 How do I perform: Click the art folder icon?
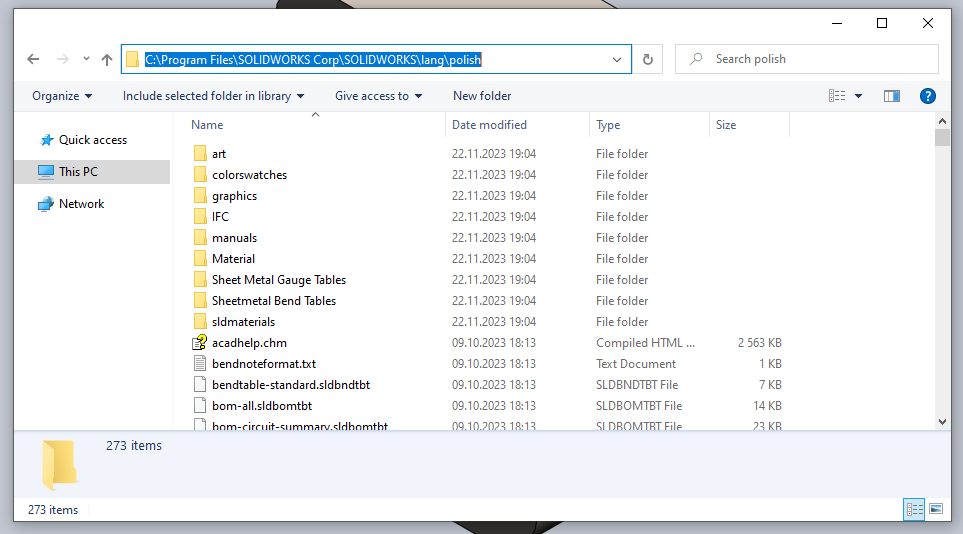pyautogui.click(x=200, y=154)
